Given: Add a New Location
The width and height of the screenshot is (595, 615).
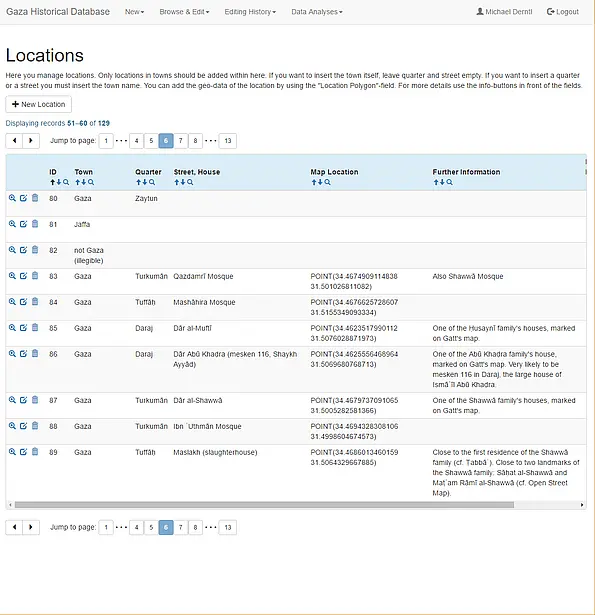Looking at the screenshot, I should 38,104.
